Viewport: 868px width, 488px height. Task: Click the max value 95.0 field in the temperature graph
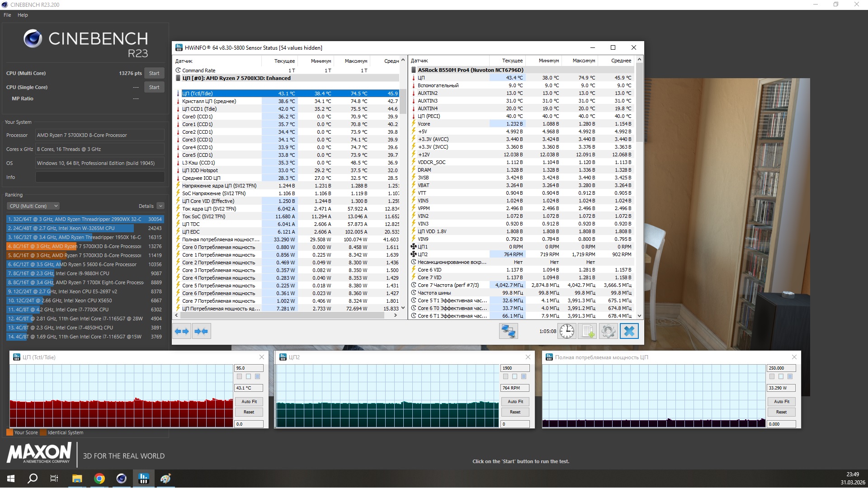click(248, 368)
